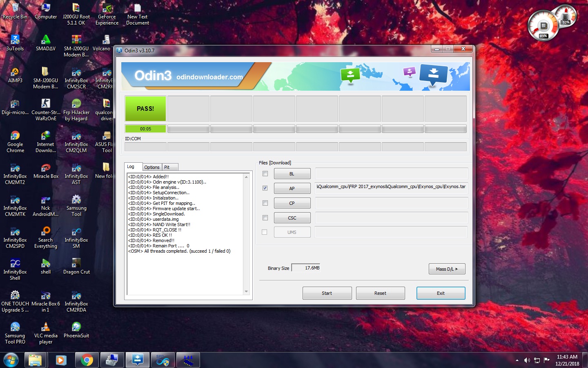Click the CSC file button
This screenshot has height=368, width=588.
pos(292,218)
